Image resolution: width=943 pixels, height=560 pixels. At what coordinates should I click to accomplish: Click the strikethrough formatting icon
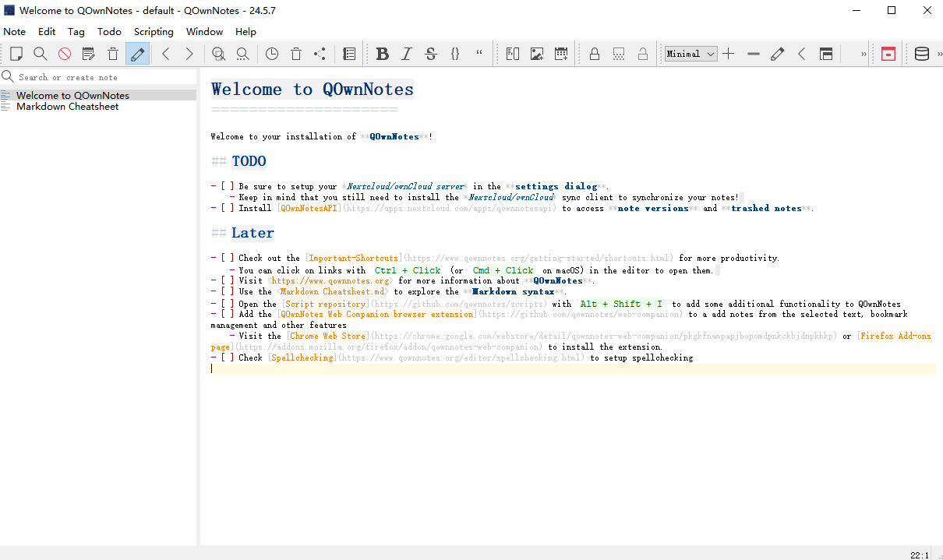click(431, 54)
